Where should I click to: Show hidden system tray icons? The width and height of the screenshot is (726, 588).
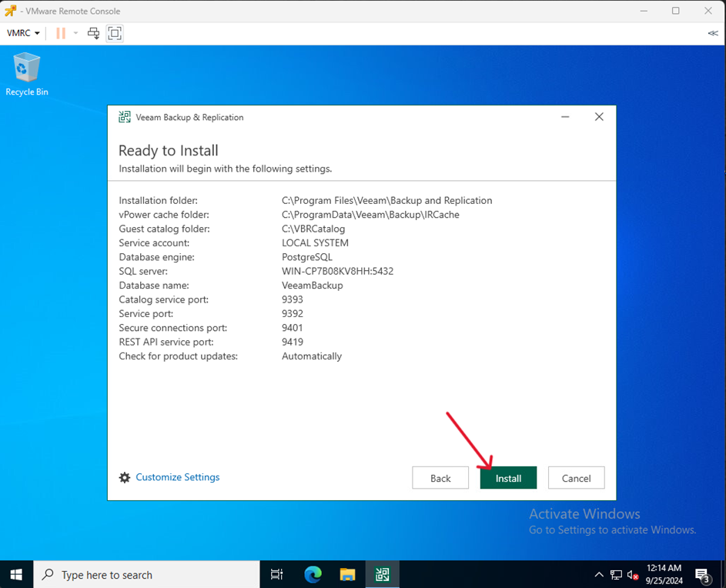(x=599, y=574)
